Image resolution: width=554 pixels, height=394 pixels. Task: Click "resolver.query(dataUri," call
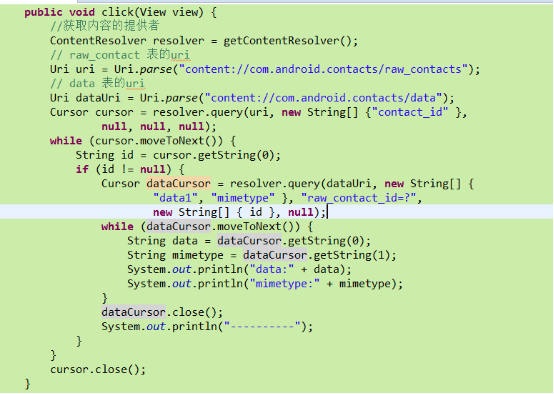(x=304, y=184)
